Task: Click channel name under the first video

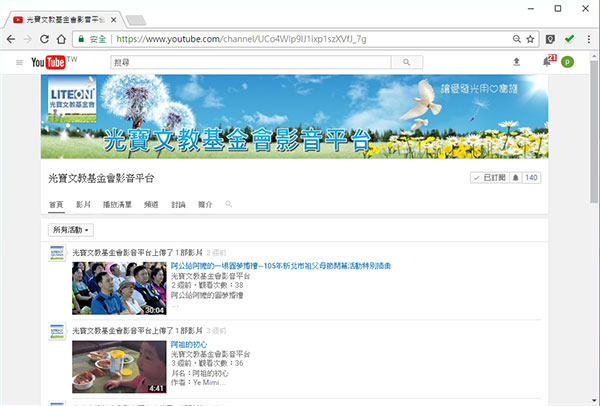Action: pos(210,276)
